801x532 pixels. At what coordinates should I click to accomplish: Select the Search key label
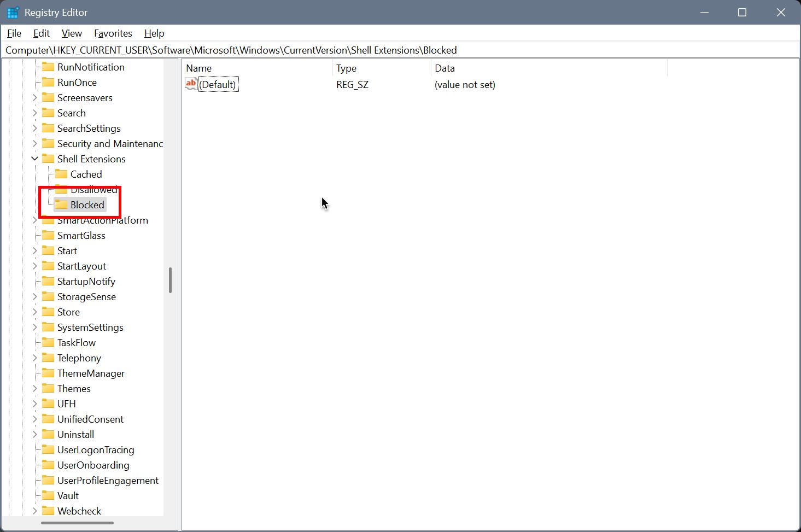point(72,113)
